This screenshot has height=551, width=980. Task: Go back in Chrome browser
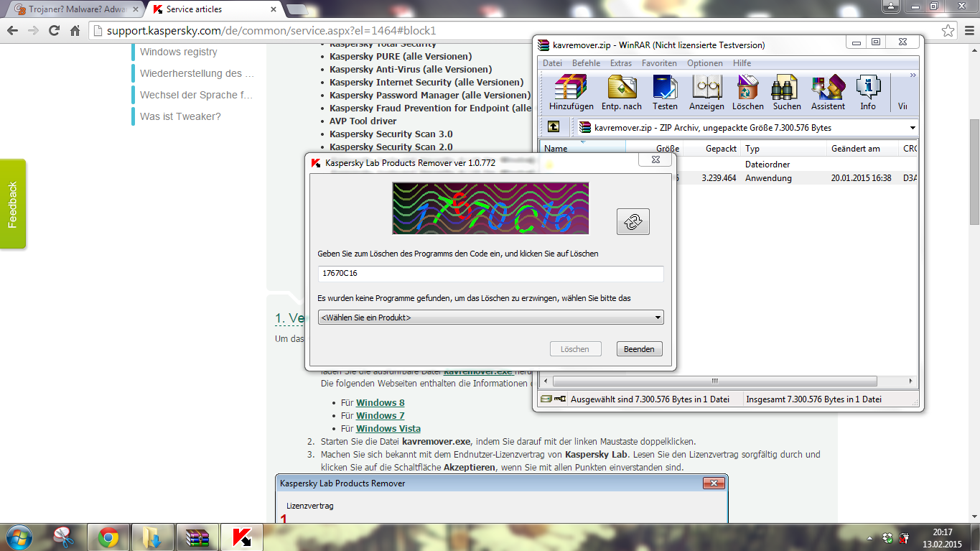12,31
